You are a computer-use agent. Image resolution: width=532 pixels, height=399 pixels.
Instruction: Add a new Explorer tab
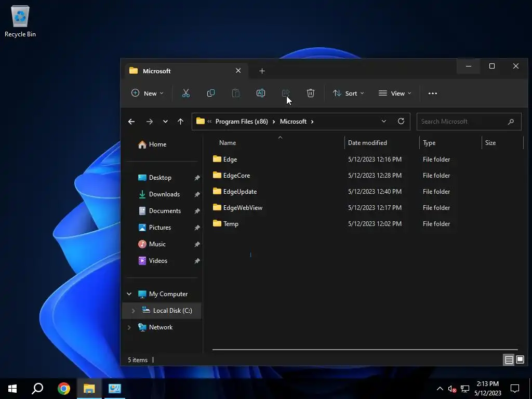pyautogui.click(x=262, y=71)
